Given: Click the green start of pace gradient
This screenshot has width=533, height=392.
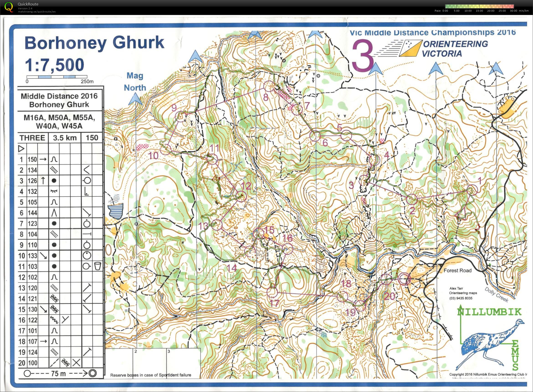Looking at the screenshot, I should [447, 6].
